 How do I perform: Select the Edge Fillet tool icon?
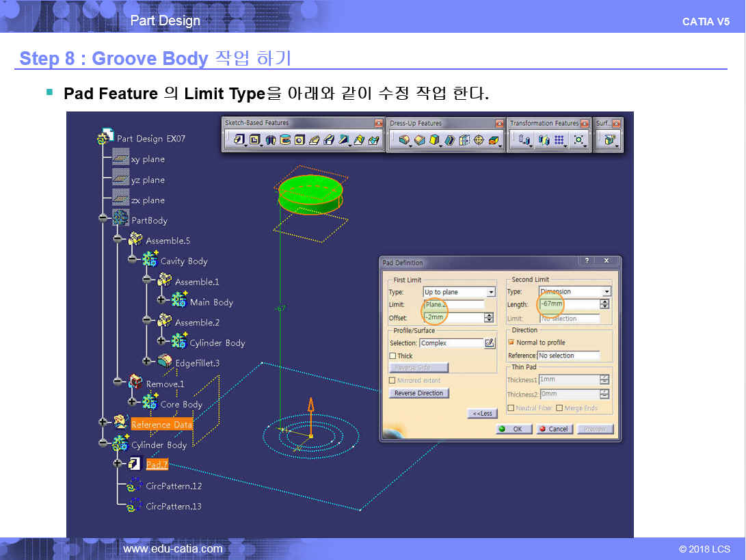coord(404,140)
